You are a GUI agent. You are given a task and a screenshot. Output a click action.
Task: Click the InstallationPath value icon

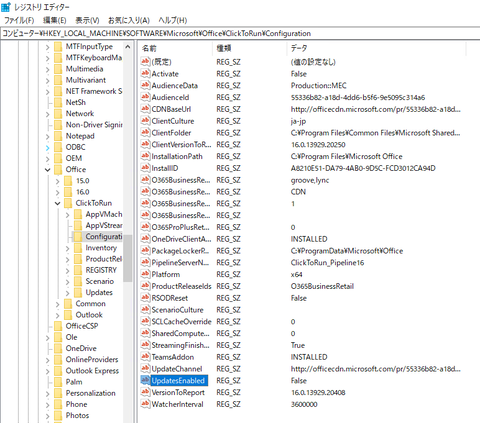145,156
